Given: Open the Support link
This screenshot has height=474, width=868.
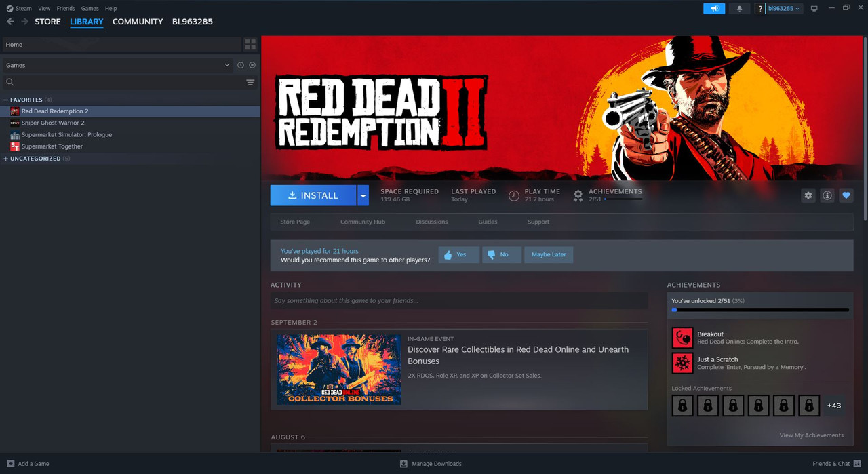Looking at the screenshot, I should (x=538, y=222).
